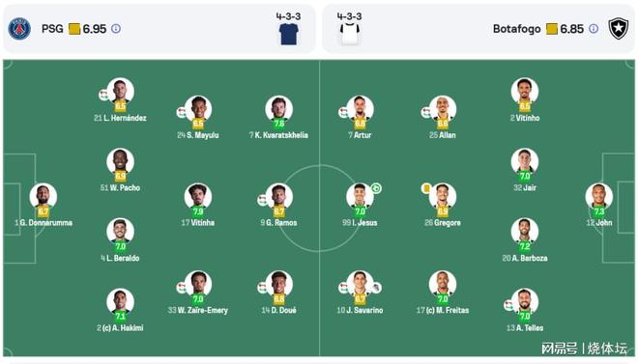Viewport: 638px width, 364px height.
Task: Open goalkeeper John's player avatar
Action: coord(599,197)
